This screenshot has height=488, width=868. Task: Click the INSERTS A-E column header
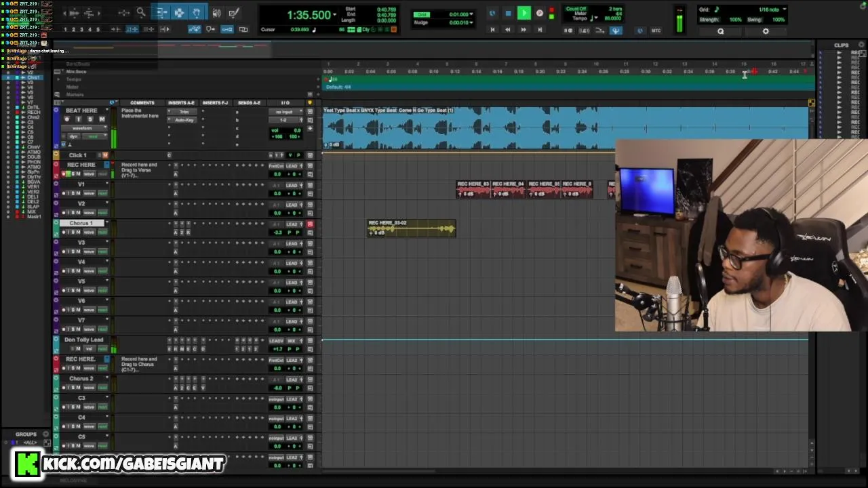[182, 102]
